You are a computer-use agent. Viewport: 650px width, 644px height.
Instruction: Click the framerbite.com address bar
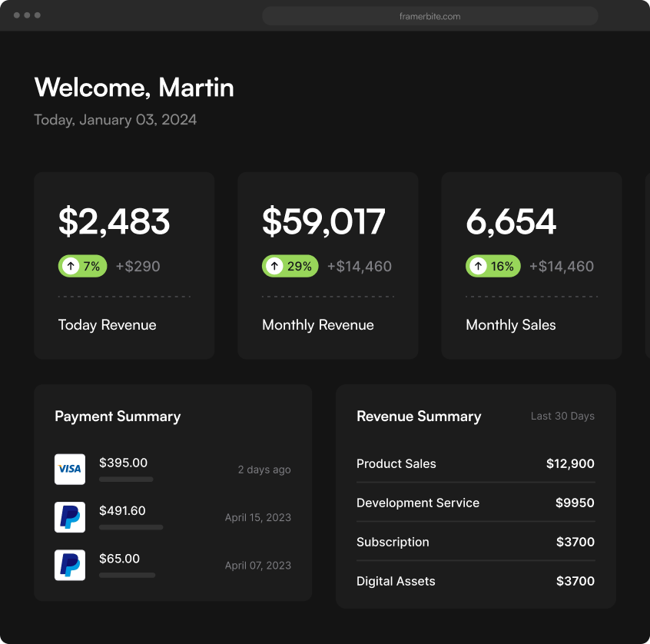tap(430, 16)
